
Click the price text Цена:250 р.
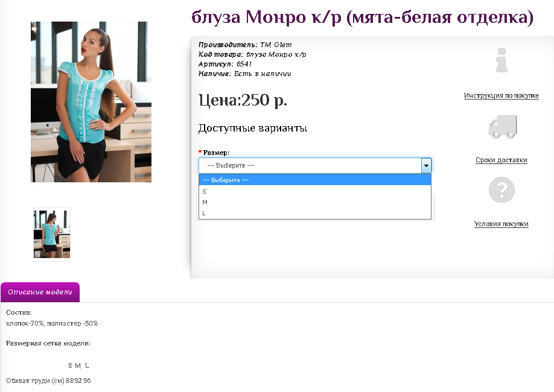[x=243, y=100]
